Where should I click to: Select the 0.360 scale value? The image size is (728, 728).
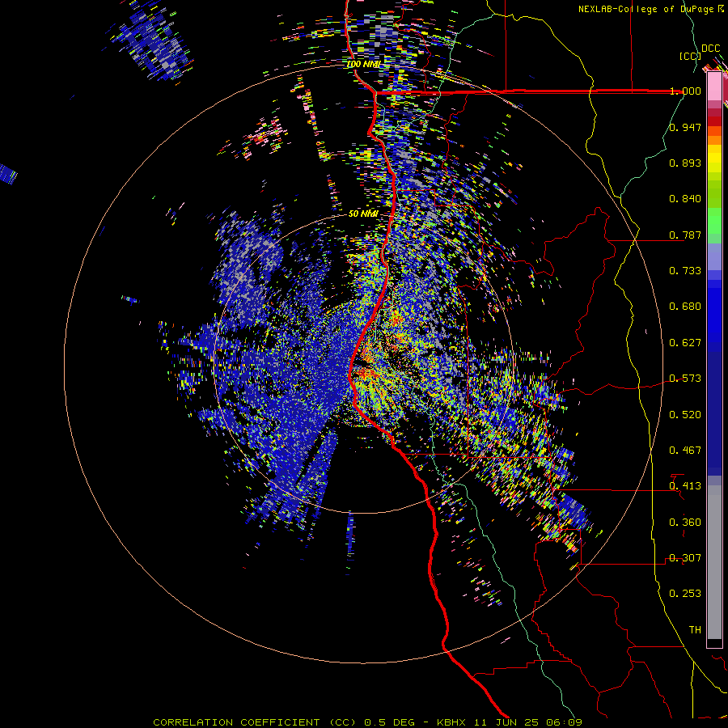coord(685,522)
